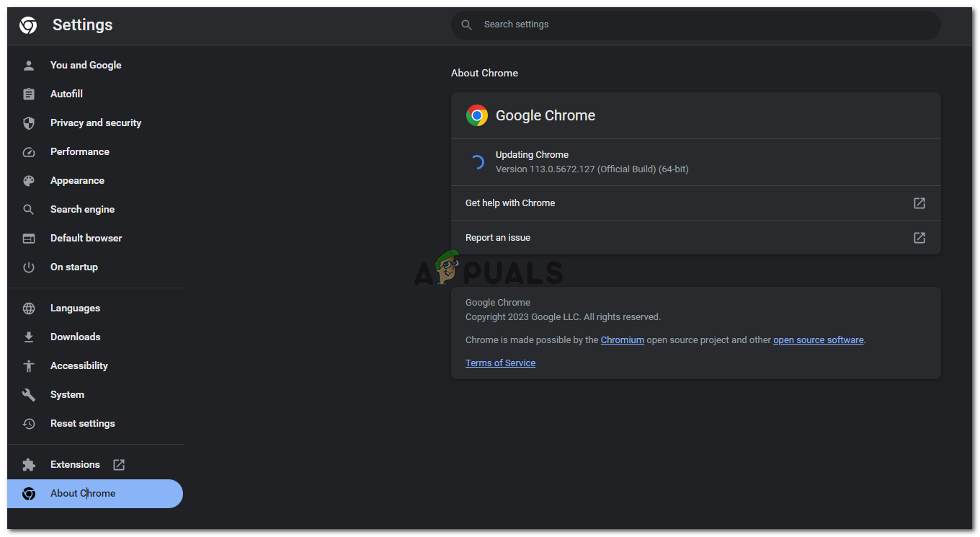Click the Default browser window icon
Image resolution: width=980 pixels, height=537 pixels.
click(29, 238)
